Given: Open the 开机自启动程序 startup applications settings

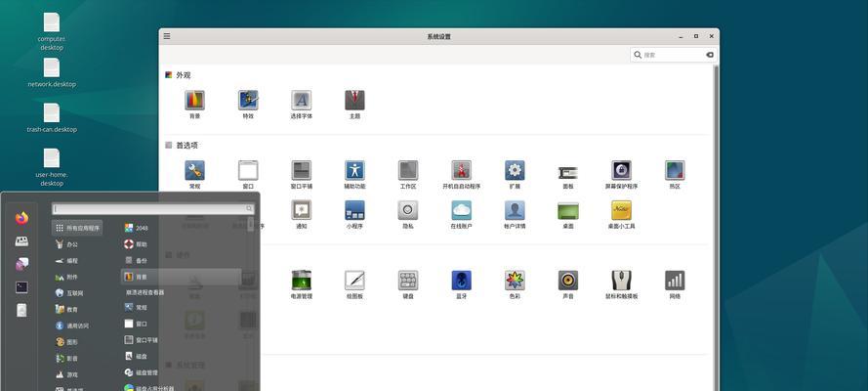Looking at the screenshot, I should pyautogui.click(x=461, y=174).
